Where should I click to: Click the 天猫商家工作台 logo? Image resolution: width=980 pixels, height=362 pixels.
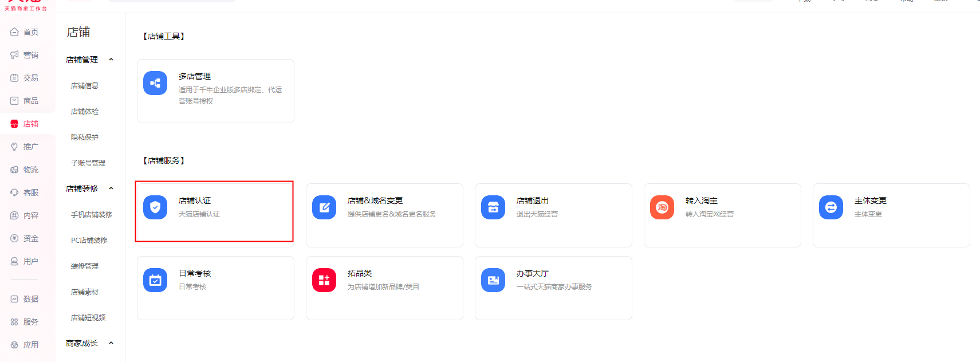[26, 6]
